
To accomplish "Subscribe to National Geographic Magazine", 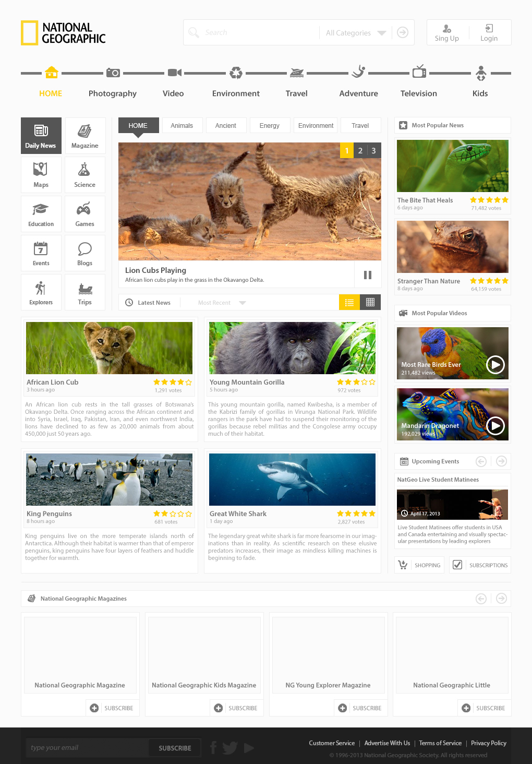I will 113,708.
